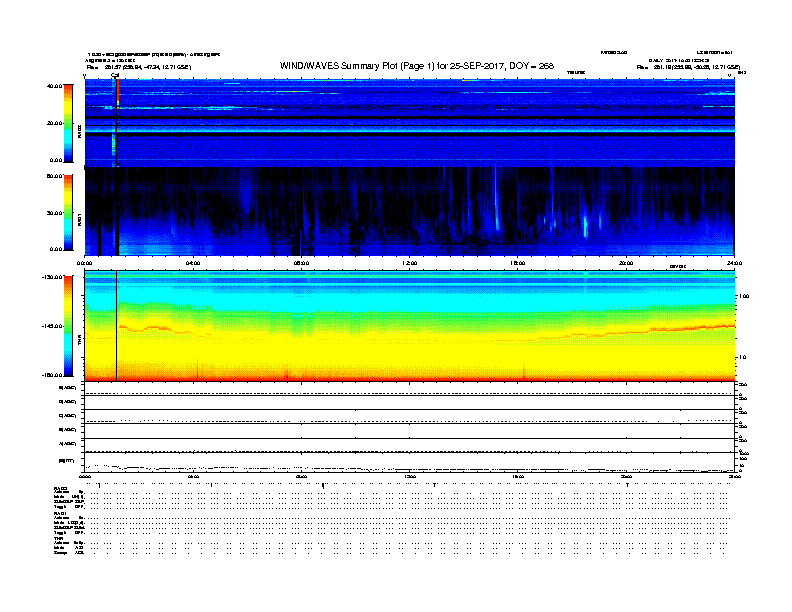The width and height of the screenshot is (792, 612).
Task: Click the 'Cal' marker above RAD2 panel
Action: point(115,75)
